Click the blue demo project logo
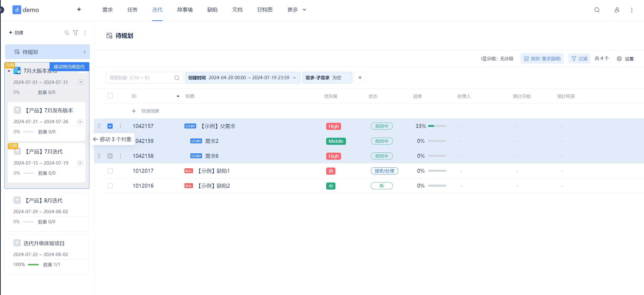 point(17,10)
